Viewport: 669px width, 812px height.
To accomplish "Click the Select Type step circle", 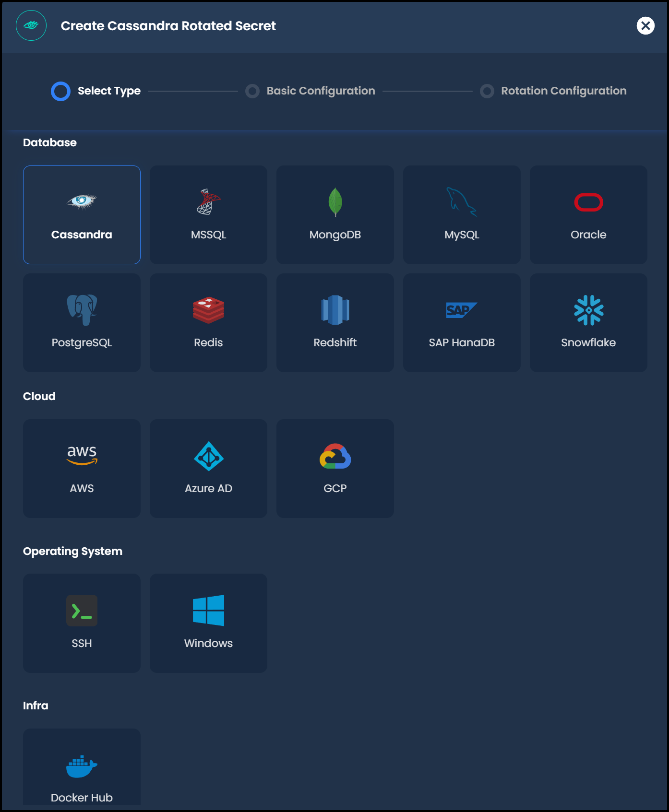I will [x=60, y=91].
